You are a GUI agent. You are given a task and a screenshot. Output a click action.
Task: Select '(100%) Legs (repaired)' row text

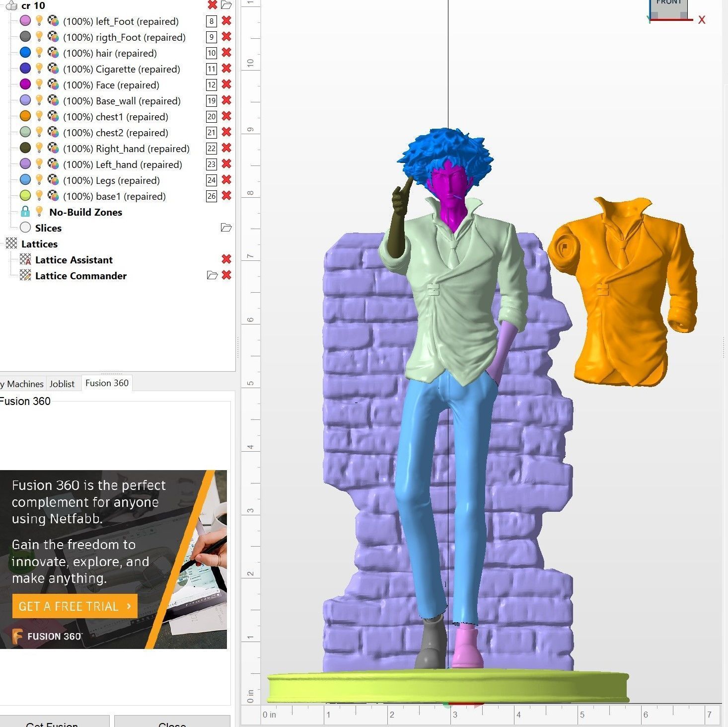(111, 180)
